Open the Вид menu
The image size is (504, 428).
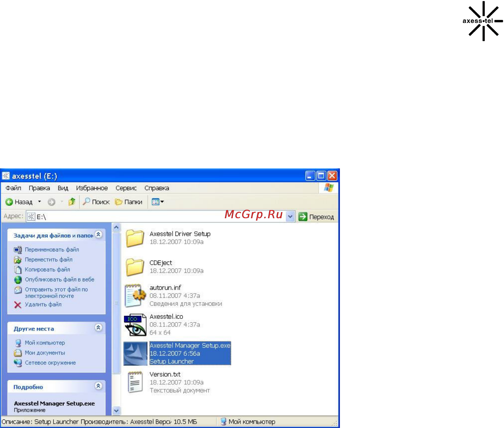point(63,188)
